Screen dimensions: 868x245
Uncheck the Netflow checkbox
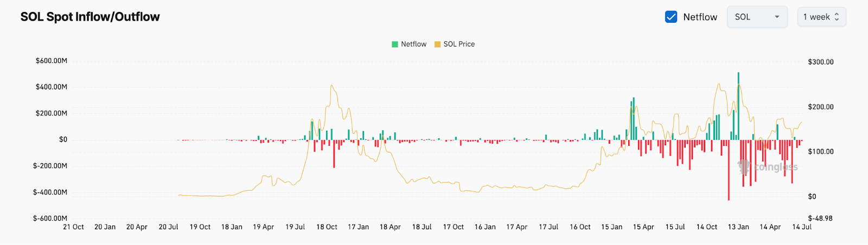point(671,17)
